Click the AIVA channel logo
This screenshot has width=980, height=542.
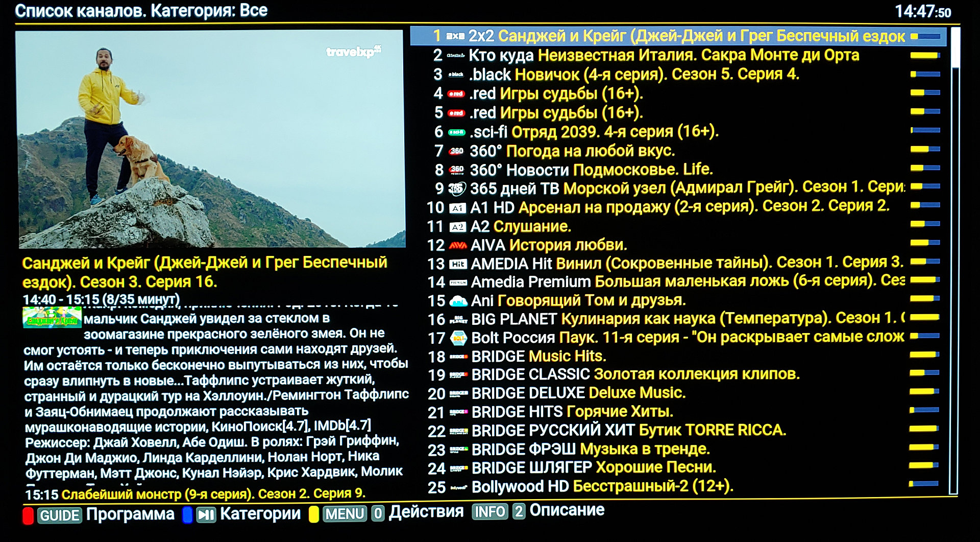click(x=458, y=246)
